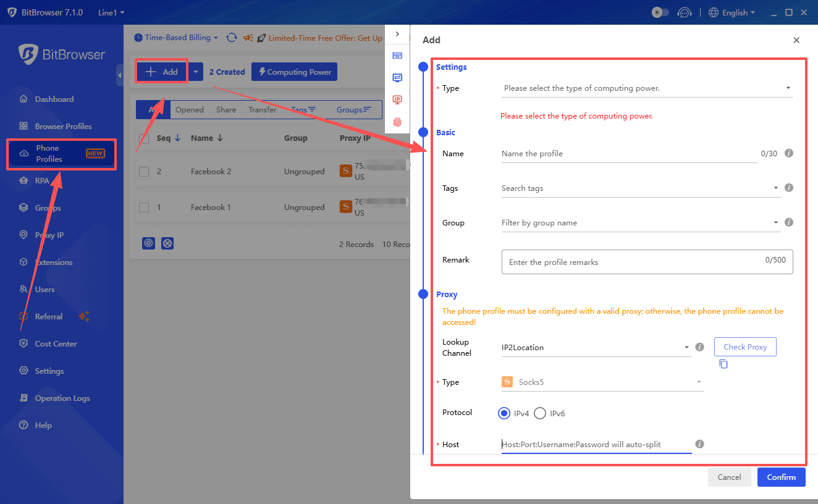Click the fingerprint icon in side strip
818x504 pixels.
397,122
